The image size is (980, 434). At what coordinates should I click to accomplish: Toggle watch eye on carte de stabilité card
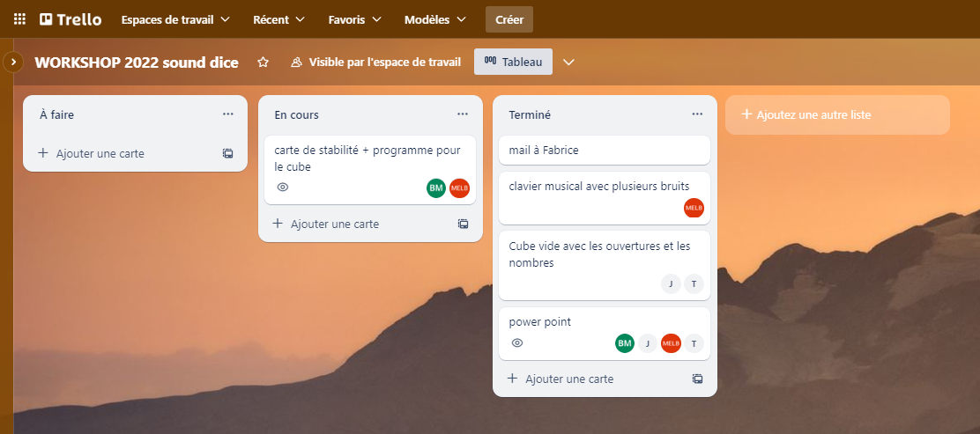coord(283,187)
